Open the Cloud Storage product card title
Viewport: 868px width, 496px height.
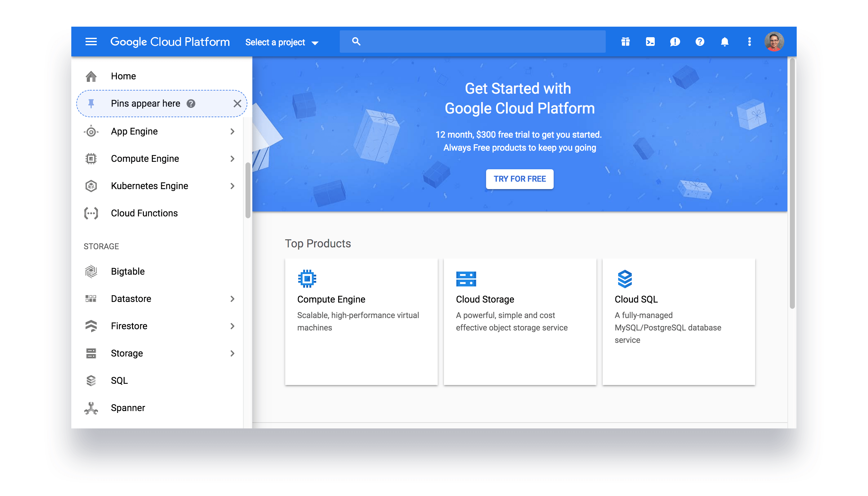tap(485, 299)
